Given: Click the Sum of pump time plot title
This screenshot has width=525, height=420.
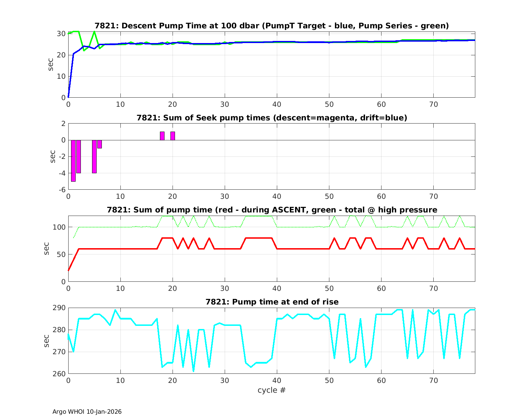Looking at the screenshot, I should pyautogui.click(x=272, y=210).
